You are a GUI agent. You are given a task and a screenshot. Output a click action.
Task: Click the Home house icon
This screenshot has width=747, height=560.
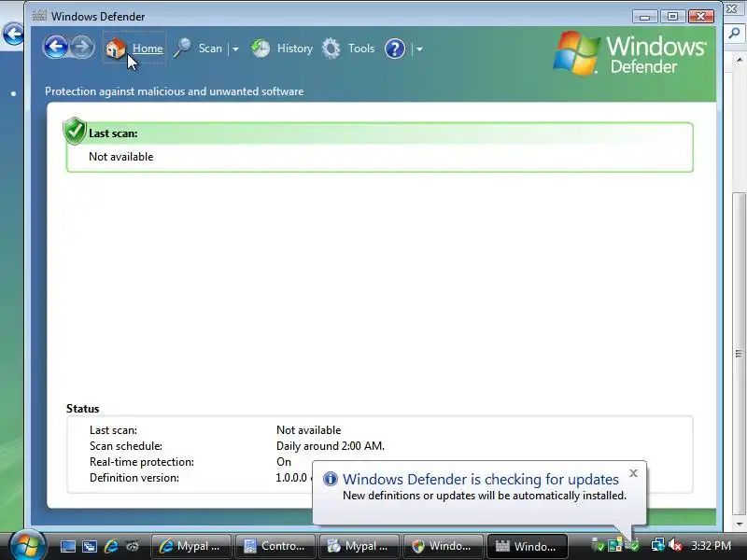tap(115, 49)
